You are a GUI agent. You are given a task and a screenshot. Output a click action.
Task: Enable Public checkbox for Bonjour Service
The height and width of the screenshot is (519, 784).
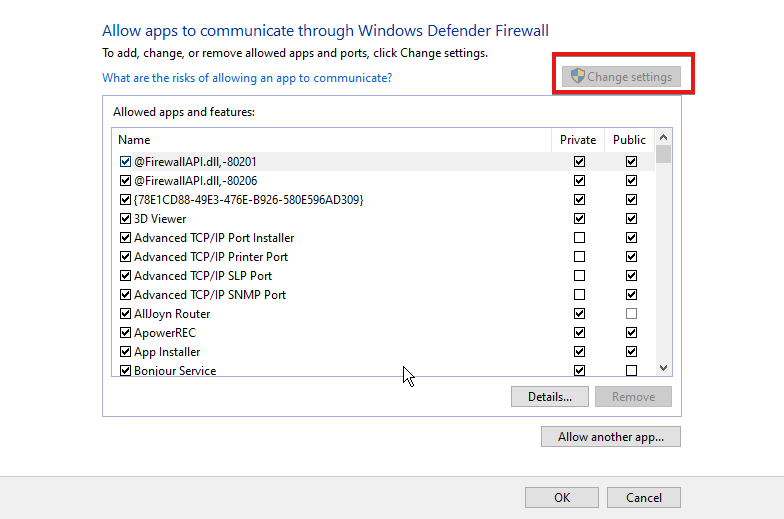click(631, 370)
